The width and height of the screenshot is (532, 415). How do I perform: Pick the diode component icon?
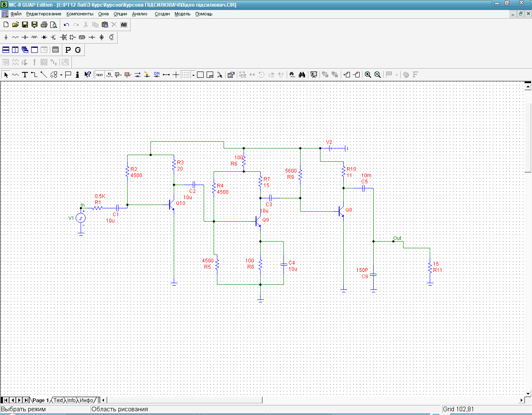(x=44, y=37)
